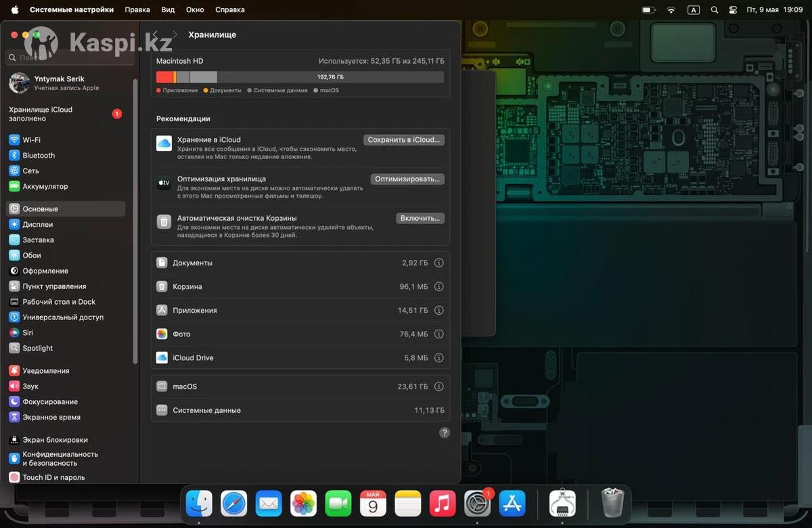Screen dimensions: 812x528
Task: Open Хранилище iCloud заполнено notification
Action: pos(66,114)
